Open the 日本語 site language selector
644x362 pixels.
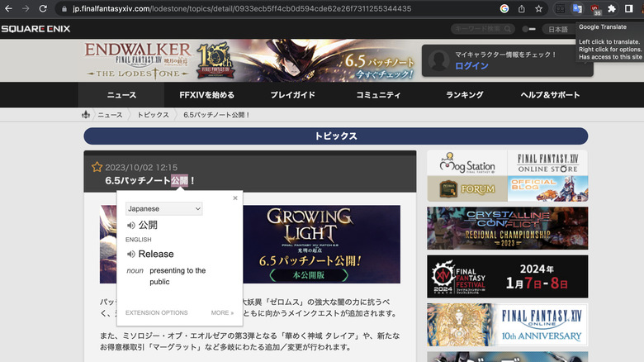[x=558, y=29]
